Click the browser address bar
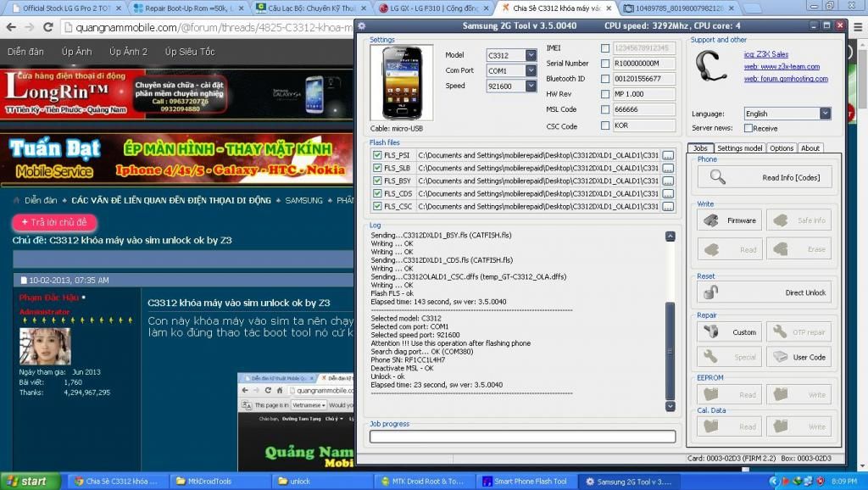The image size is (868, 490). (208, 28)
